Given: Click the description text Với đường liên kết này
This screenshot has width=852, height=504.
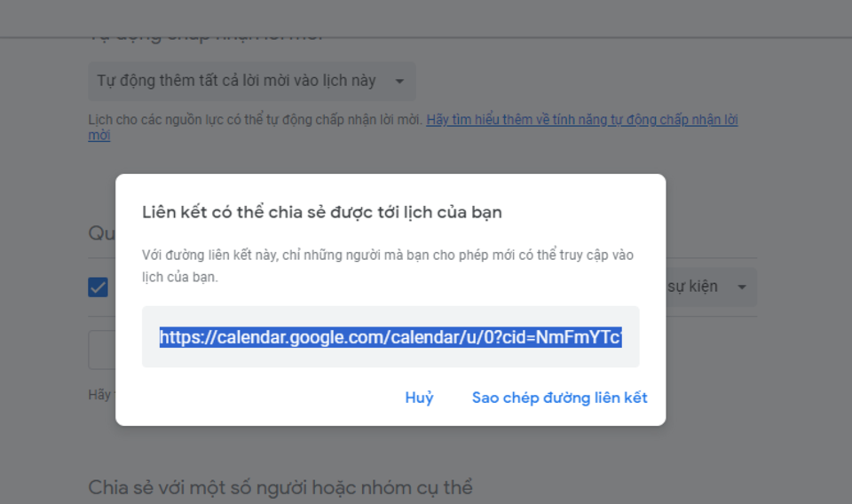Looking at the screenshot, I should (x=387, y=256).
